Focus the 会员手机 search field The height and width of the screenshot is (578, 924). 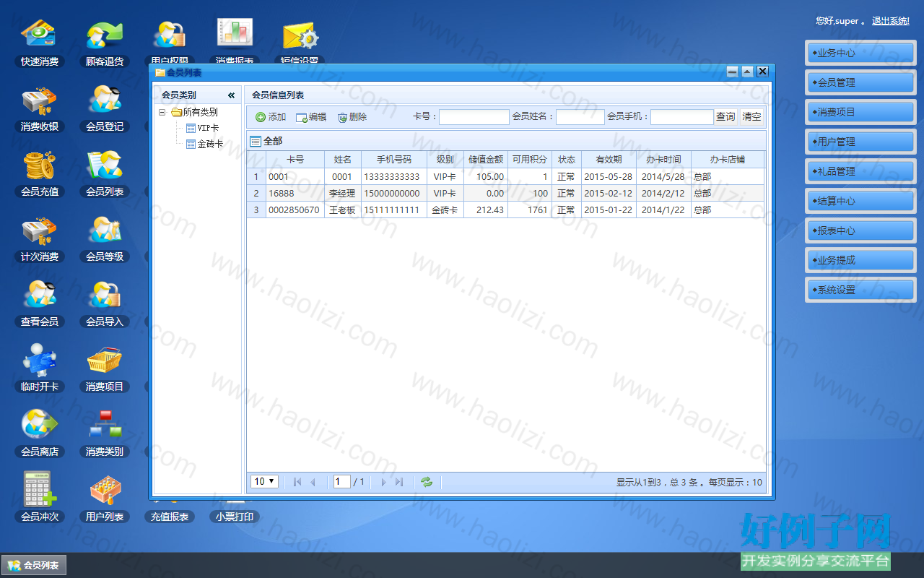point(681,117)
